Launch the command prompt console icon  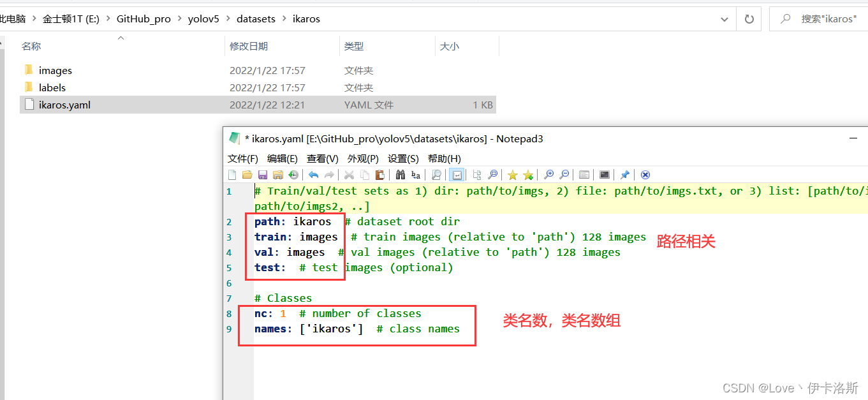coord(605,175)
